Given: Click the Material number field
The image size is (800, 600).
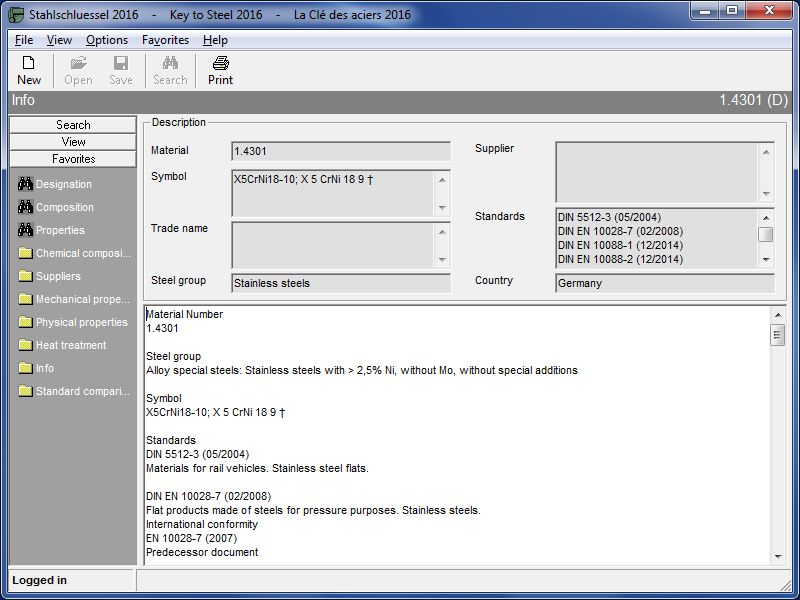Looking at the screenshot, I should [340, 151].
